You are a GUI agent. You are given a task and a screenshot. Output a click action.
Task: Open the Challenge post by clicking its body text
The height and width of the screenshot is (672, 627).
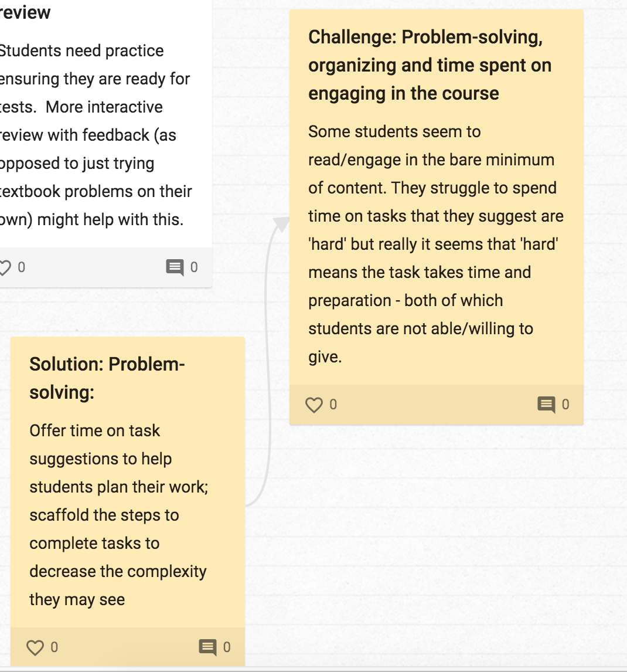coord(434,244)
